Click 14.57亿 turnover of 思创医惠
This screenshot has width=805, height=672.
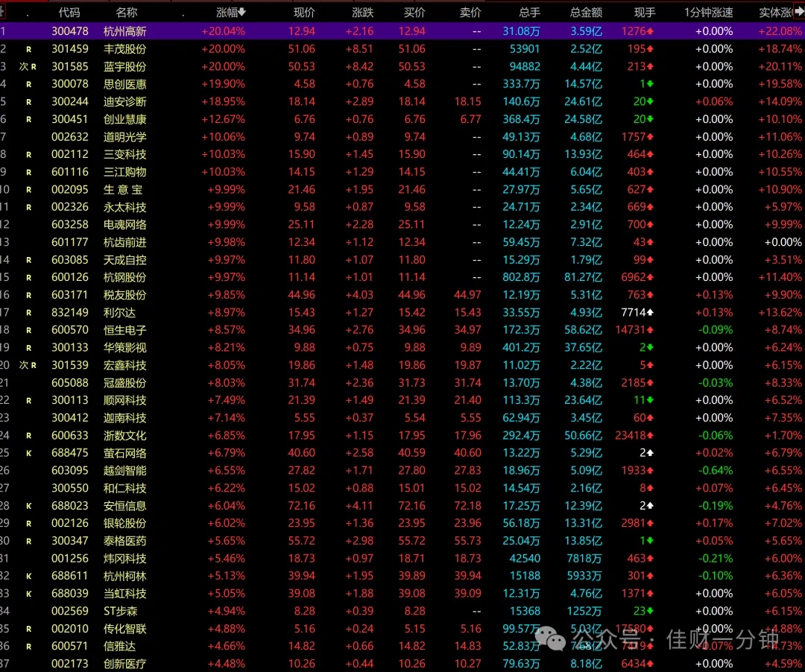[x=583, y=84]
